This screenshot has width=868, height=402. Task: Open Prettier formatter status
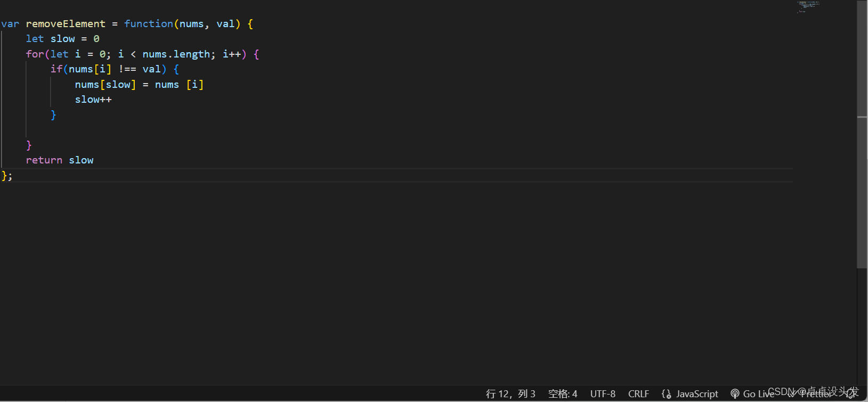(810, 393)
